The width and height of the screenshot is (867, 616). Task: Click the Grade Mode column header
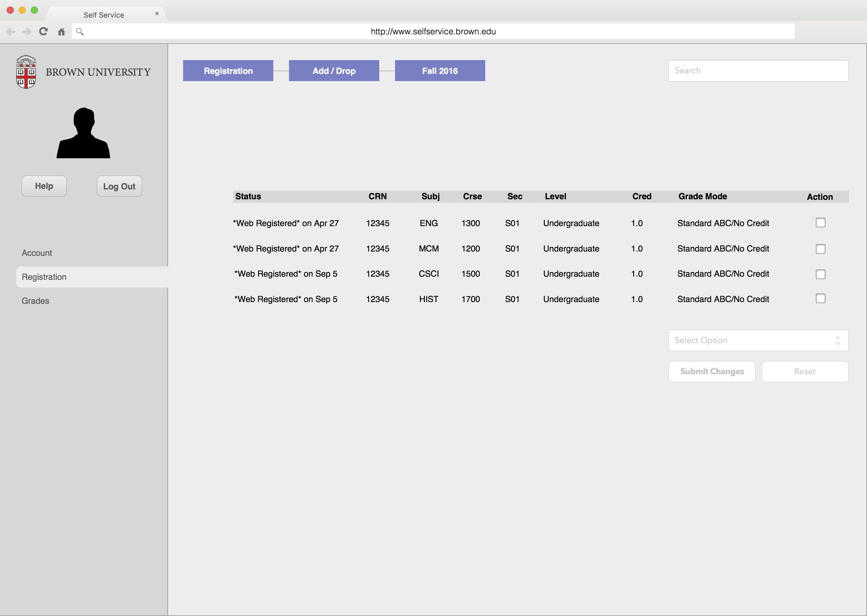(x=703, y=196)
